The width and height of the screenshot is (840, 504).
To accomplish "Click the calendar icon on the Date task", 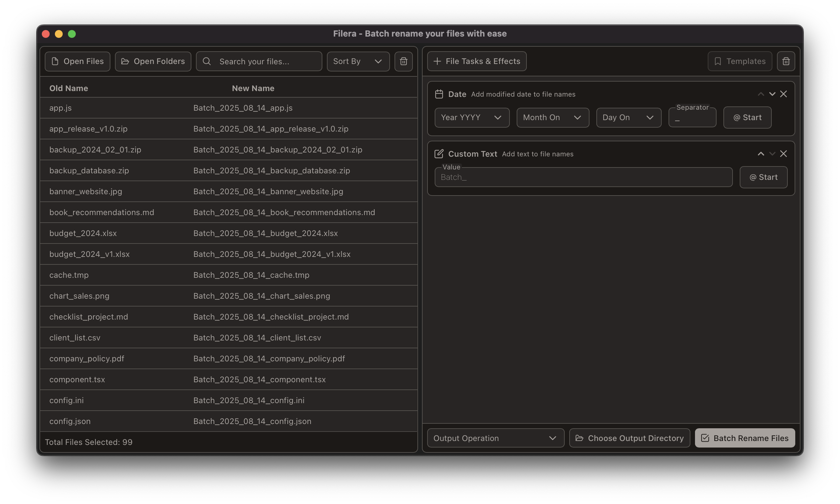I will pyautogui.click(x=439, y=94).
